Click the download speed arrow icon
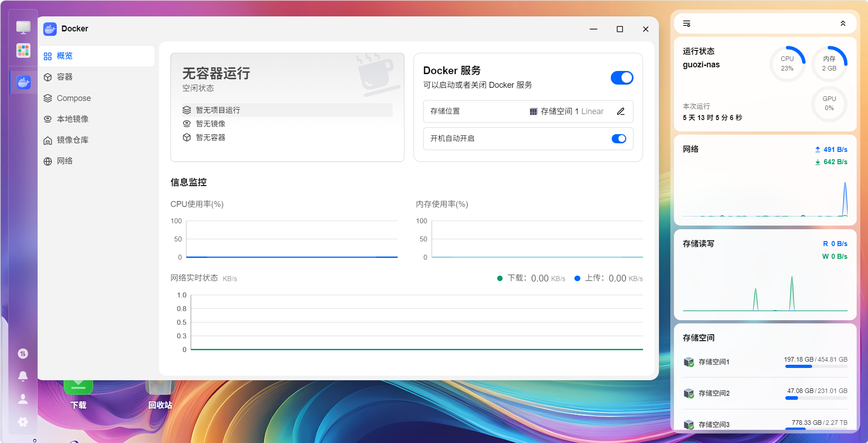Image resolution: width=868 pixels, height=443 pixels. (x=818, y=162)
